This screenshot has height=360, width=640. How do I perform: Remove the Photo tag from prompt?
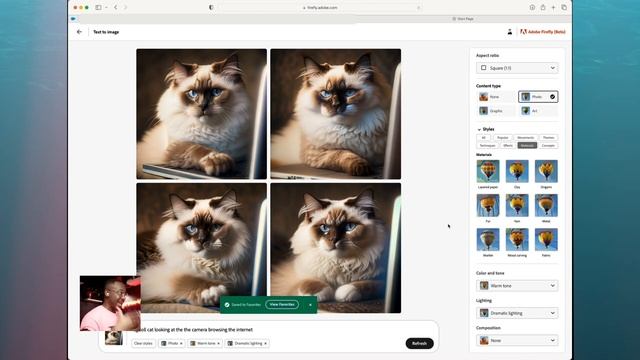pyautogui.click(x=181, y=344)
